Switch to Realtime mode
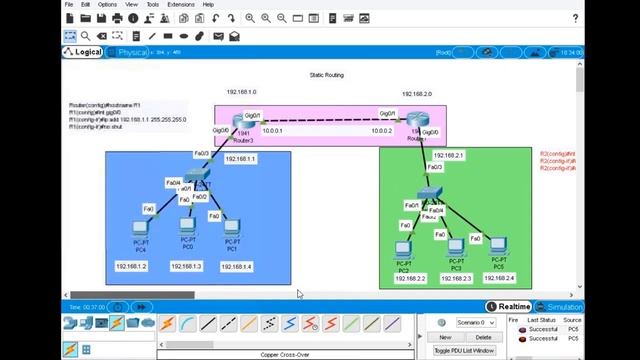Screen dimensions: 640x360 coord(509,307)
